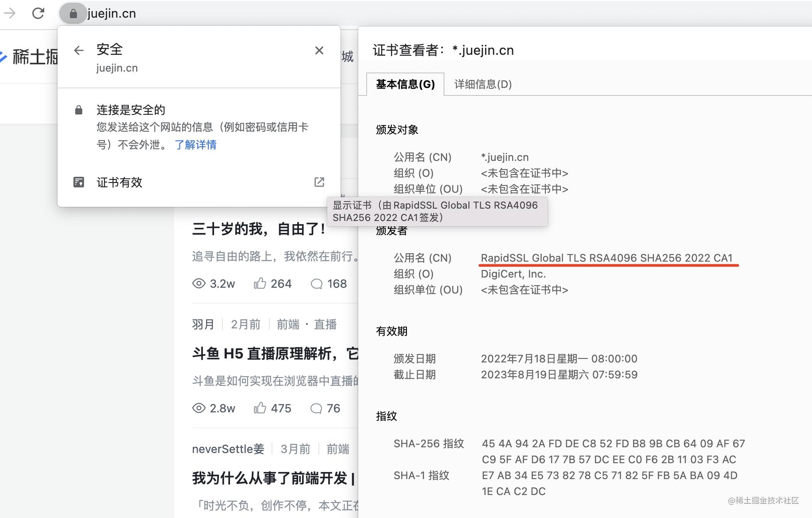Click the eye icon for 2.8w views

click(199, 408)
